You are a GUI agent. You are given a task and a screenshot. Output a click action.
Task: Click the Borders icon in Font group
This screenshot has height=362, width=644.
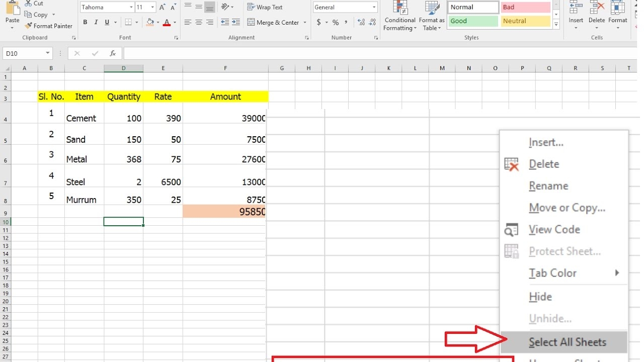tap(128, 23)
